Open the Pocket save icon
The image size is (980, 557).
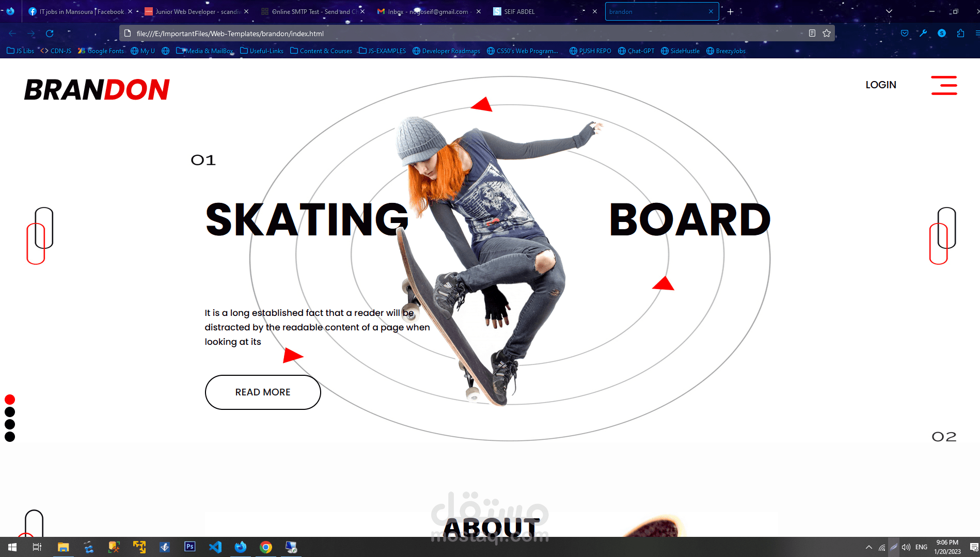[x=905, y=34]
